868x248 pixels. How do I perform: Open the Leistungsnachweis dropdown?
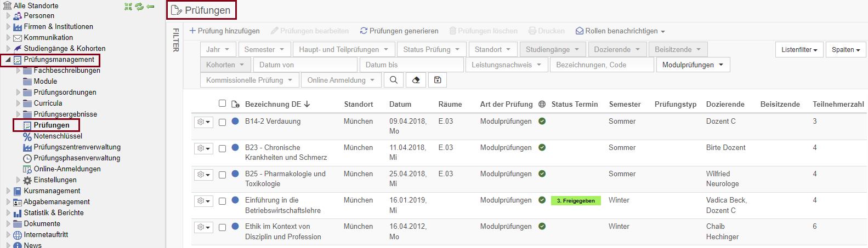(x=507, y=65)
